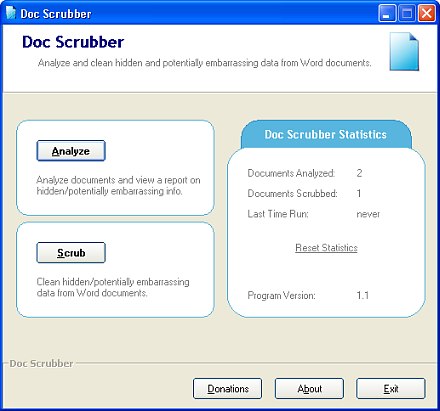
Task: Click the Documents Scrubbed count value
Action: tap(359, 193)
